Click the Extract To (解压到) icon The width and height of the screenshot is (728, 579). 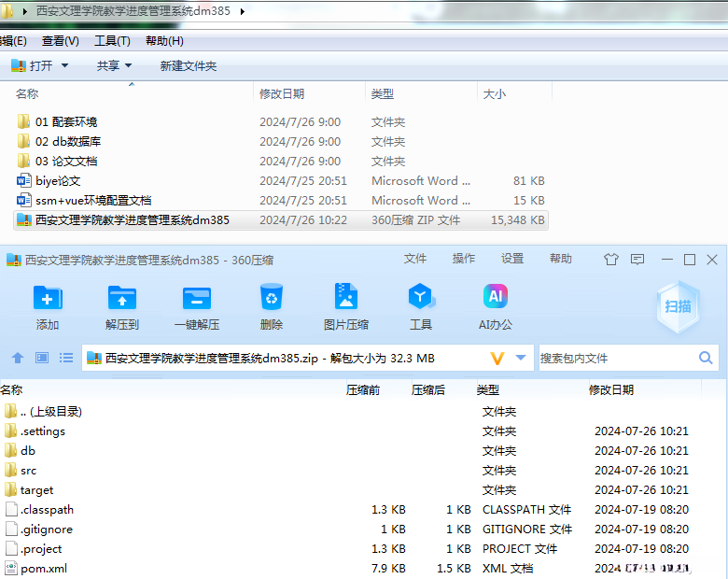click(122, 298)
